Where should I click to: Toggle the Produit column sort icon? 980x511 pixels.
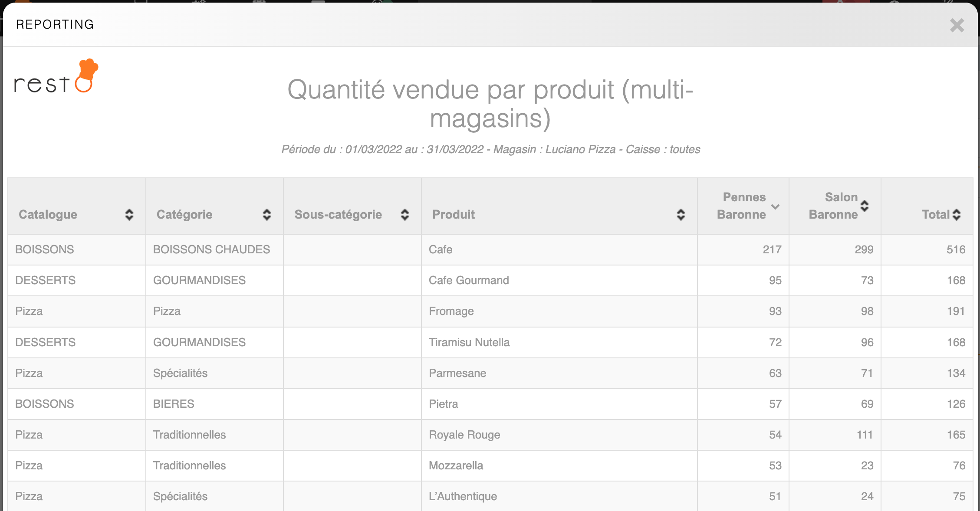tap(681, 215)
